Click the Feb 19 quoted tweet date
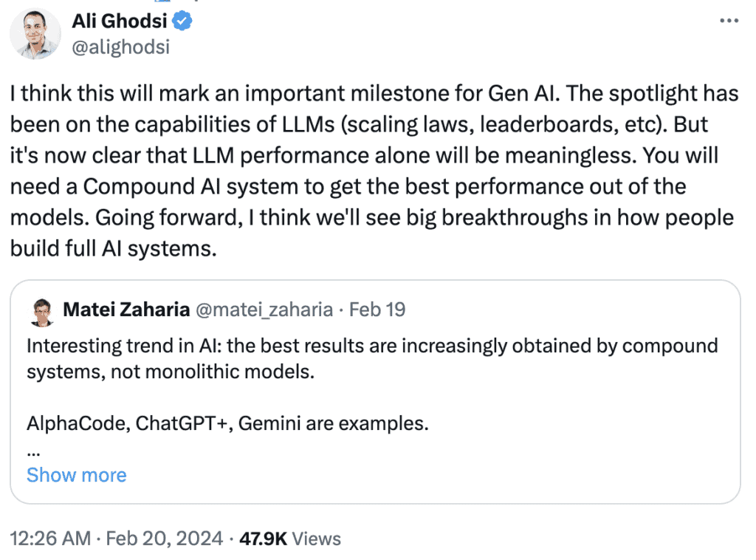Image resolution: width=756 pixels, height=560 pixels. tap(377, 310)
